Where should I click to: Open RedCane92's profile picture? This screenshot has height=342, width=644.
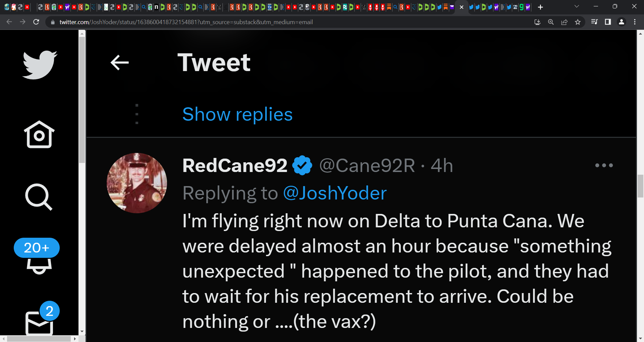coord(137,183)
